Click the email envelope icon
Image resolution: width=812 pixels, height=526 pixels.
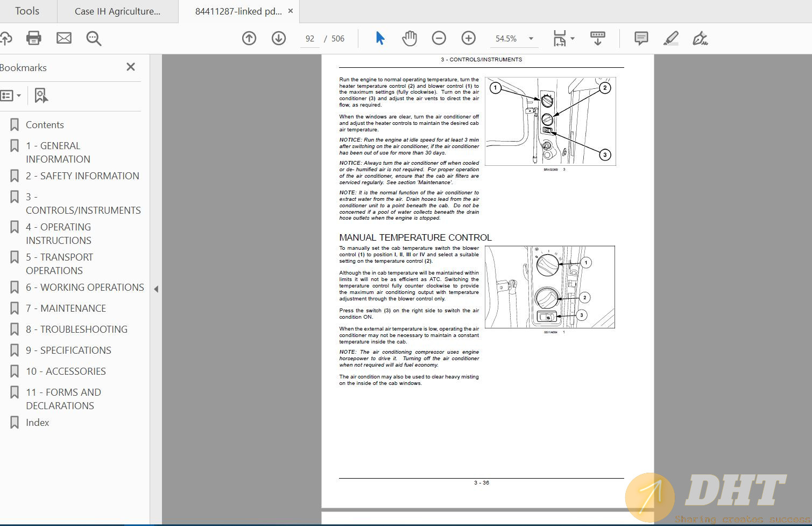point(64,38)
